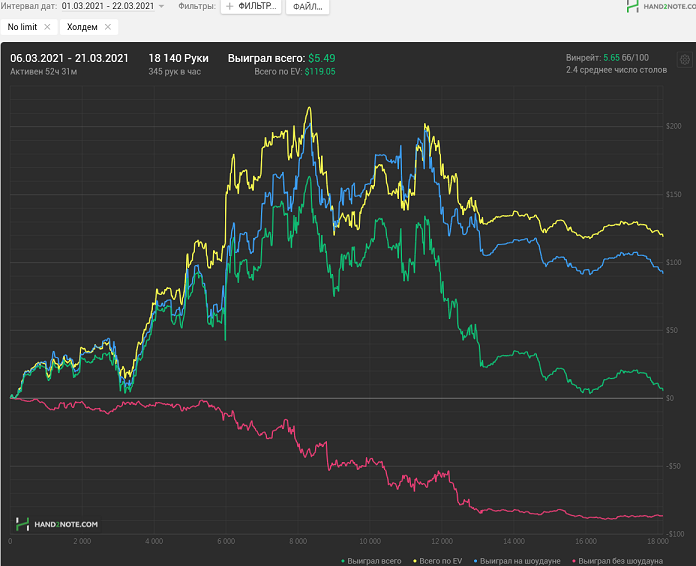Click the $50 y-axis label
Image resolution: width=696 pixels, height=566 pixels.
pos(672,330)
